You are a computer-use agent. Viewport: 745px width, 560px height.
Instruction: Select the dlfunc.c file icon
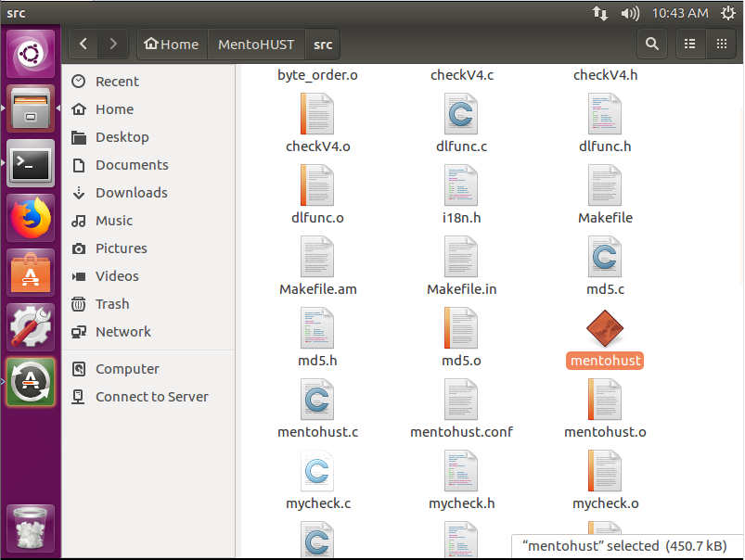pyautogui.click(x=461, y=115)
